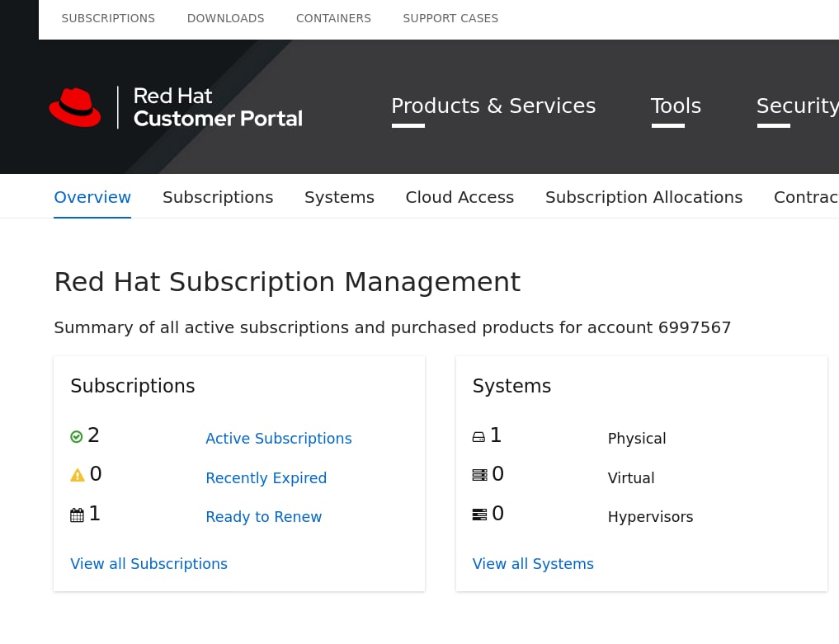Open the Tools menu
Image resolution: width=839 pixels, height=644 pixels.
[x=676, y=106]
